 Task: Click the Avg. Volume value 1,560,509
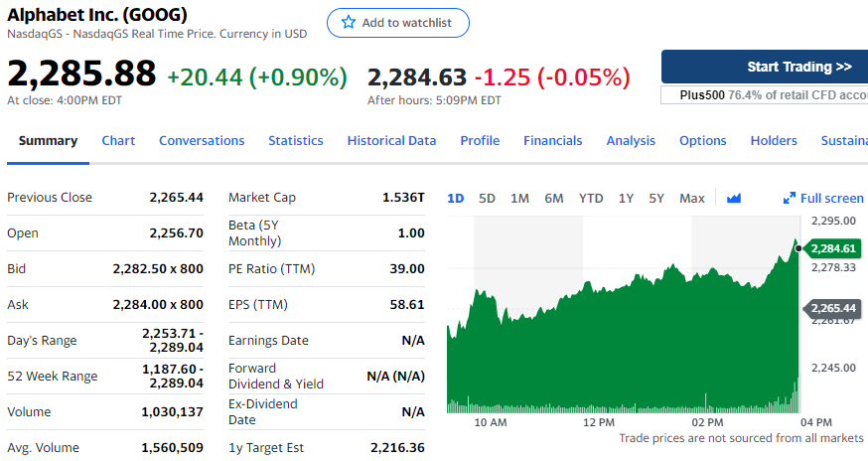point(172,448)
